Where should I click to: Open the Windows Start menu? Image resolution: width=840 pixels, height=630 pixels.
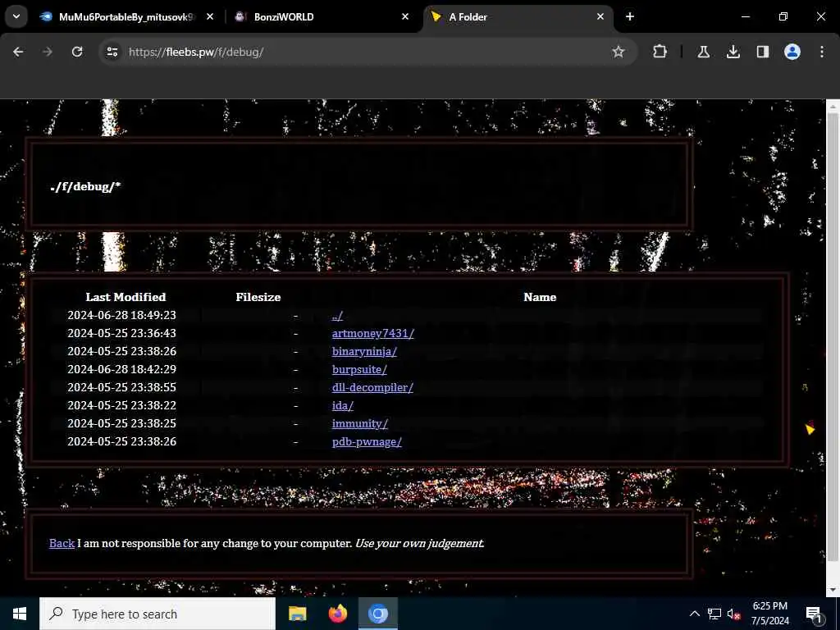click(20, 614)
